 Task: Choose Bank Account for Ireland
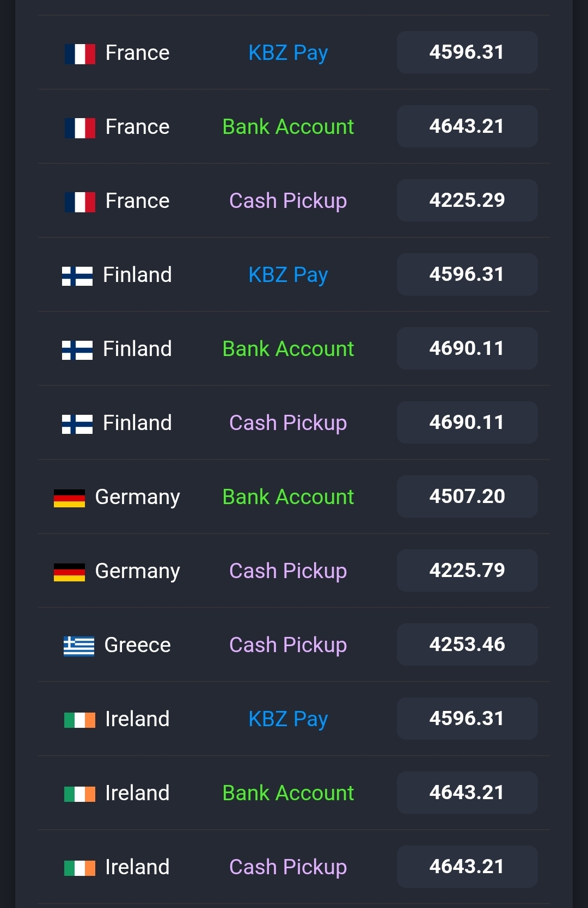coord(288,793)
